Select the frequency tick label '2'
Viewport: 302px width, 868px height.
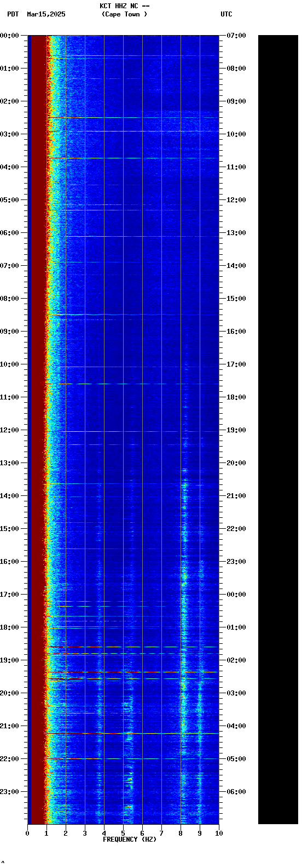click(66, 833)
